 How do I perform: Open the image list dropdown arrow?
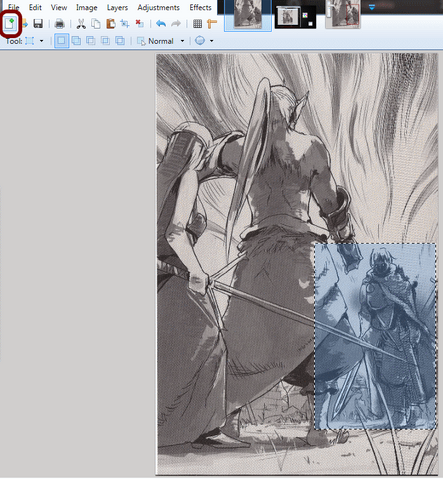click(372, 7)
